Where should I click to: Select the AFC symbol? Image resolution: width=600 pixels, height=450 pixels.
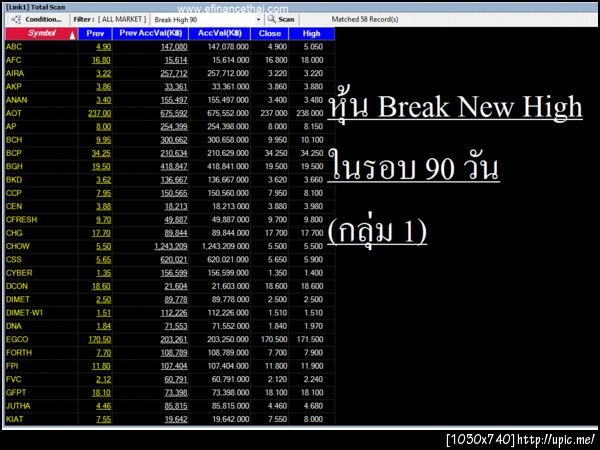[14, 60]
